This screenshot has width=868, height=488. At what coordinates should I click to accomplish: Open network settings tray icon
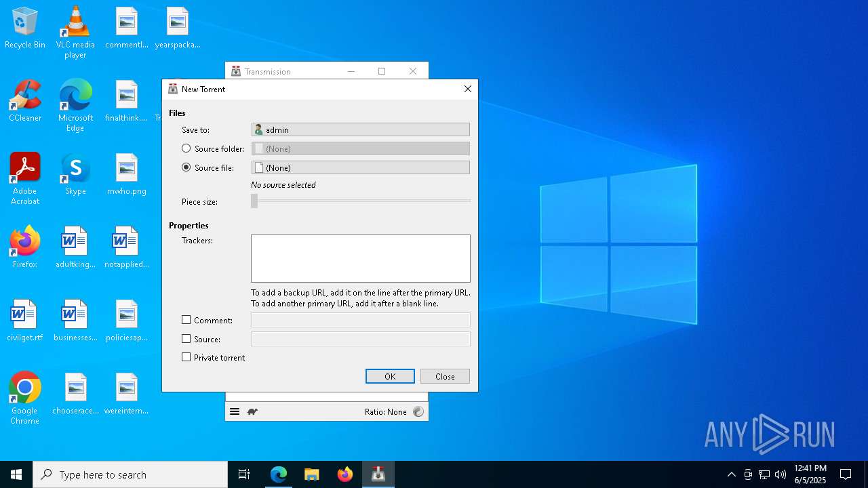point(764,474)
